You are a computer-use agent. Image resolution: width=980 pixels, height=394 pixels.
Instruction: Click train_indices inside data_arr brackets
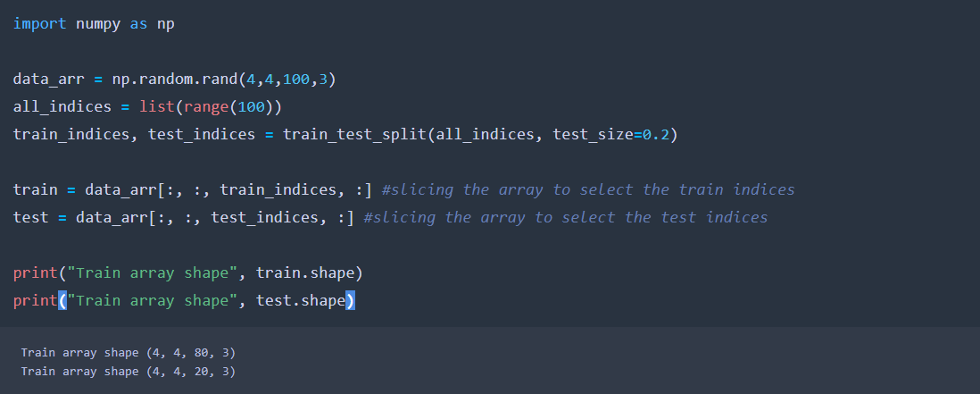[x=278, y=189]
